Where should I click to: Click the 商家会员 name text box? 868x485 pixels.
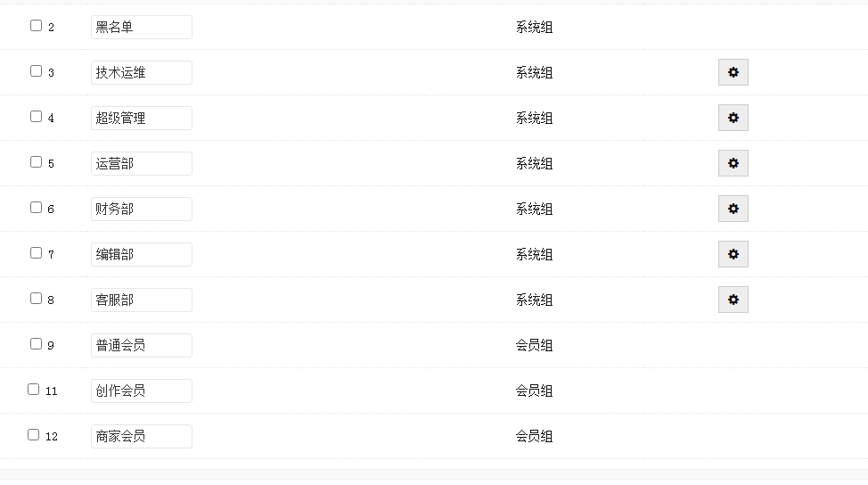coord(141,436)
